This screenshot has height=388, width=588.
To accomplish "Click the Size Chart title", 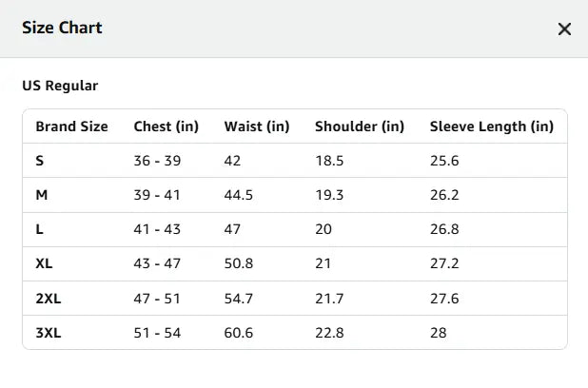I will (62, 28).
